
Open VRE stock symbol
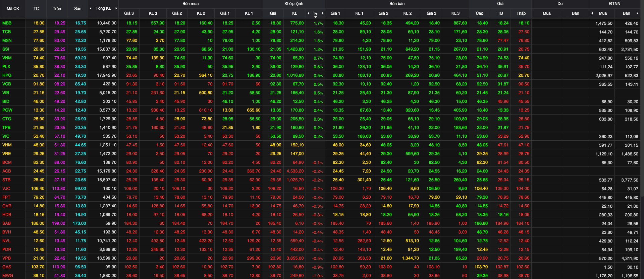click(6, 154)
